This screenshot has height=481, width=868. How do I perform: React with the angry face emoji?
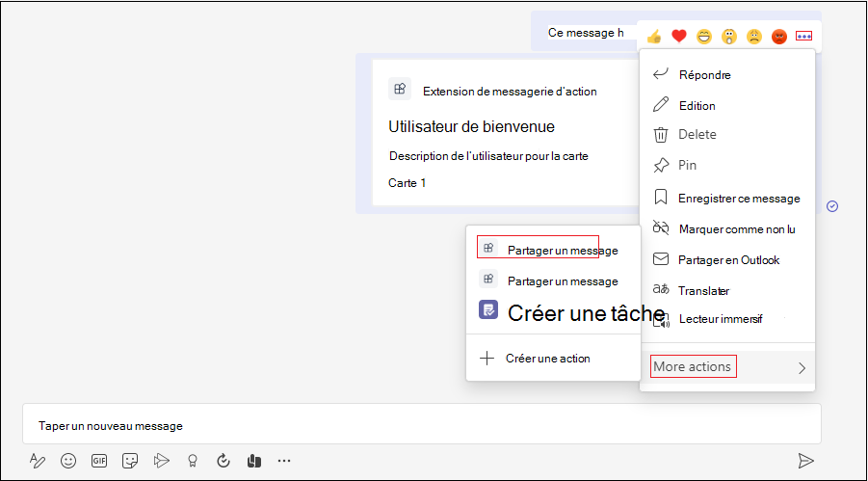[778, 38]
